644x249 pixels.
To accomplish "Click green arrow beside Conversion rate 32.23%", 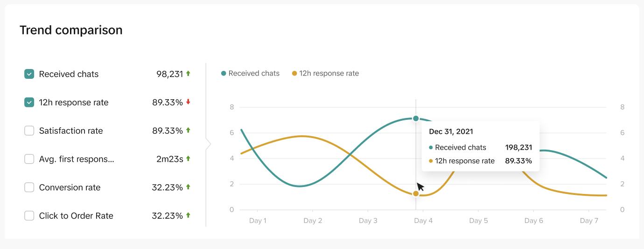I will 188,187.
